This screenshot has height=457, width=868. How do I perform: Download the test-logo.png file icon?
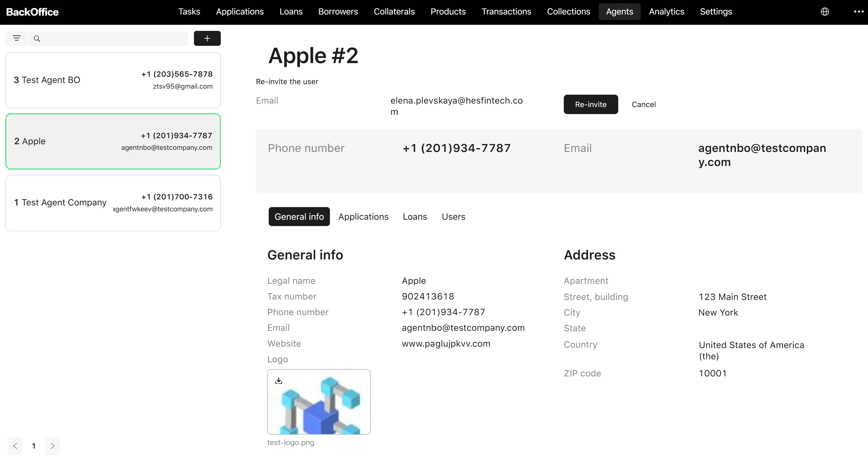click(x=279, y=381)
